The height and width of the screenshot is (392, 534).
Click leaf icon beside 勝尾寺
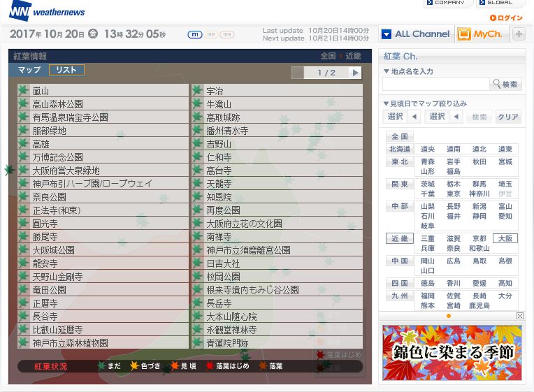(x=23, y=236)
